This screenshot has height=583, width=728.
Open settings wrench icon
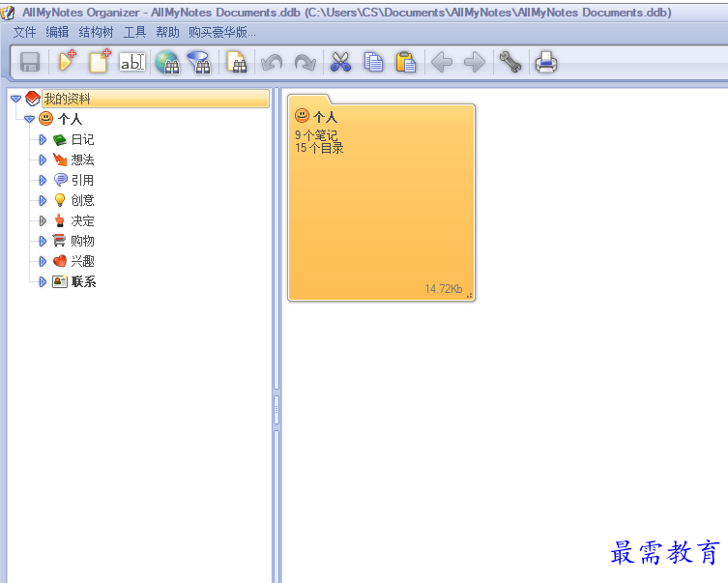pos(510,62)
